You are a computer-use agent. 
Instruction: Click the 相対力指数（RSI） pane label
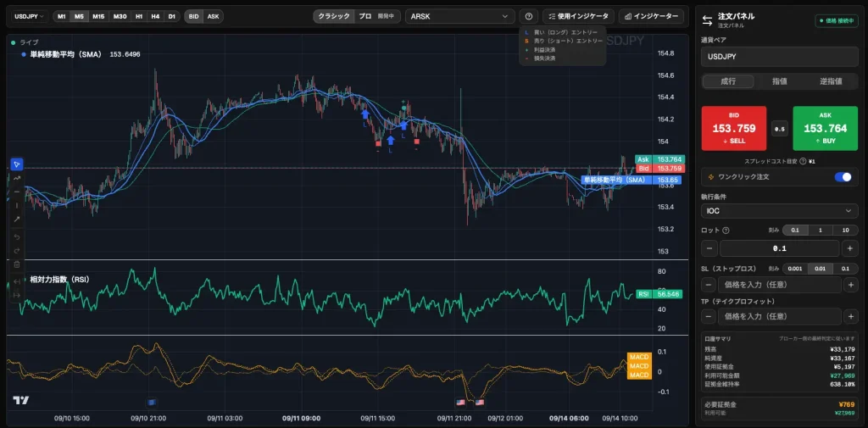point(60,280)
